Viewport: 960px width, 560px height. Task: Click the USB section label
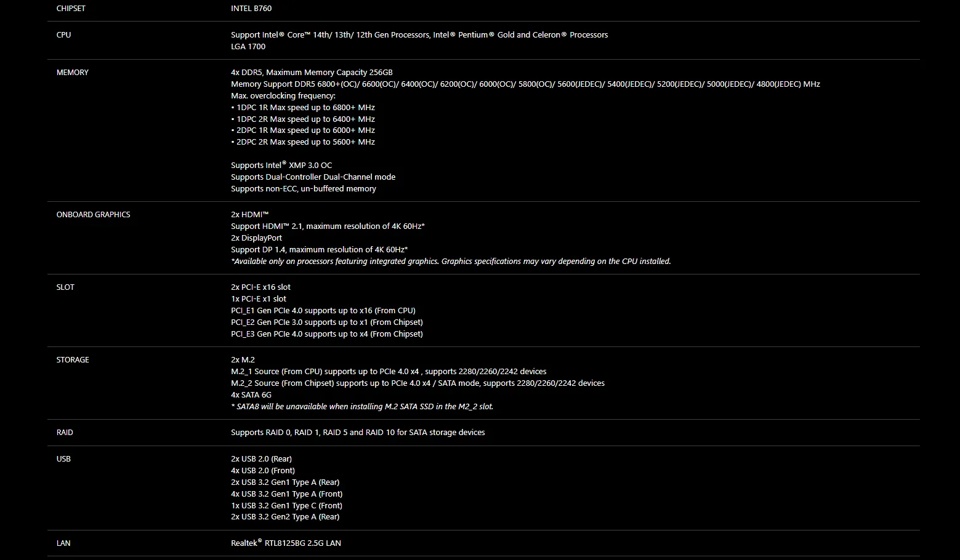[63, 459]
